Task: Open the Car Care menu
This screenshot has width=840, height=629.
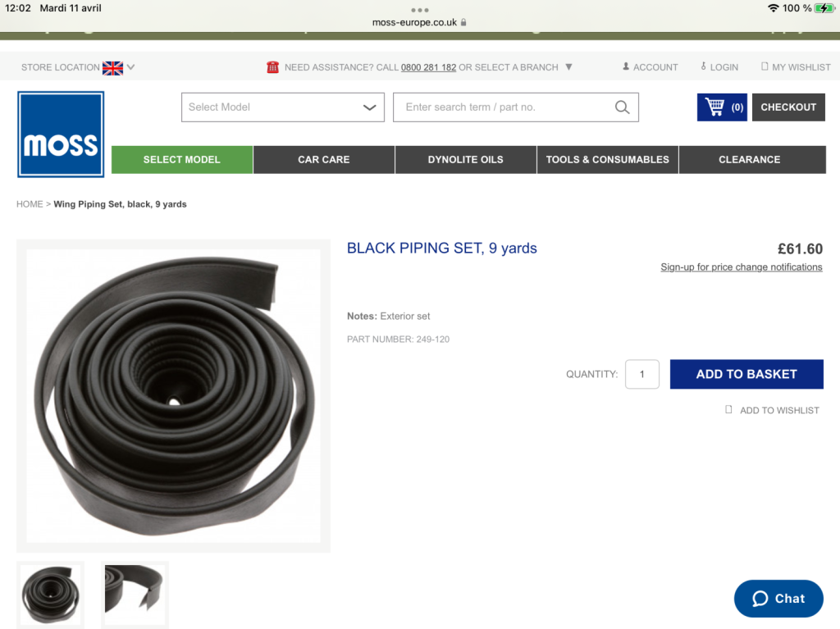Action: 324,160
